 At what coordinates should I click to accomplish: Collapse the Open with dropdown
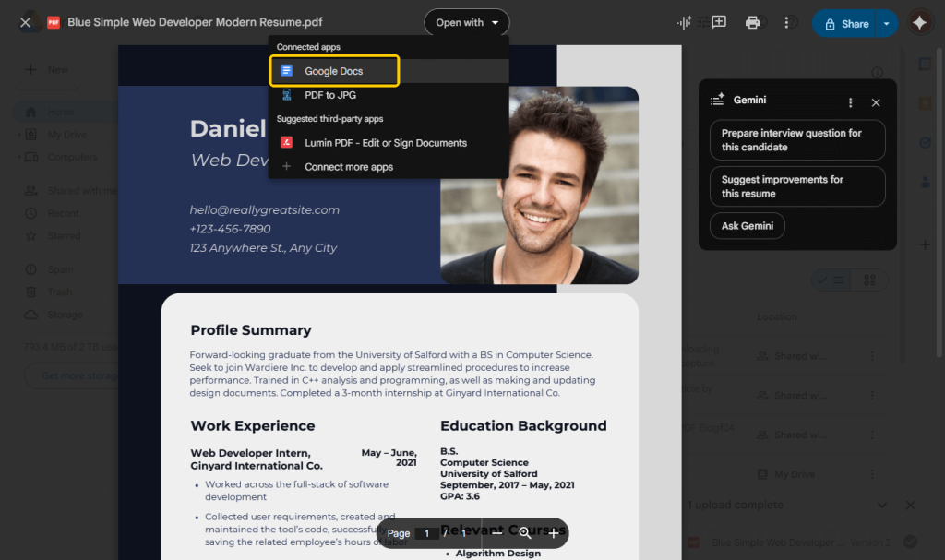(466, 23)
